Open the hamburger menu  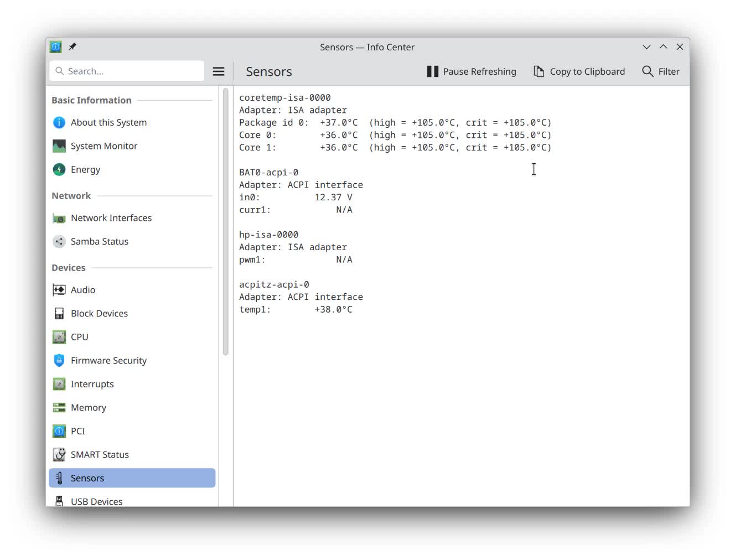click(x=219, y=71)
